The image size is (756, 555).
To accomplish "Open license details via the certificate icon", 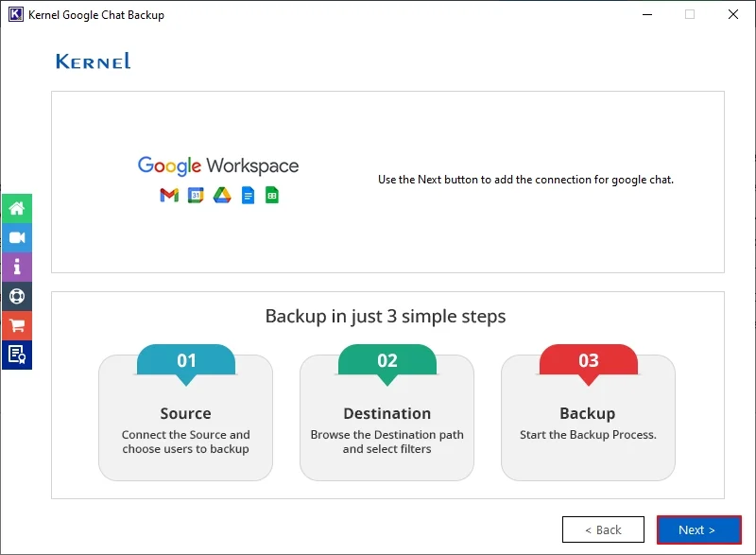I will tap(17, 355).
